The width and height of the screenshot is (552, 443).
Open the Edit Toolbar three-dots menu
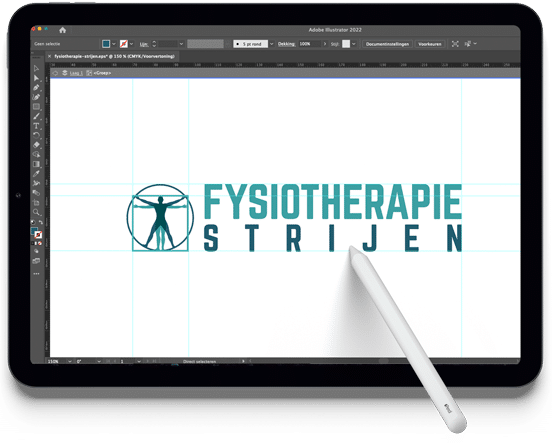click(x=36, y=274)
